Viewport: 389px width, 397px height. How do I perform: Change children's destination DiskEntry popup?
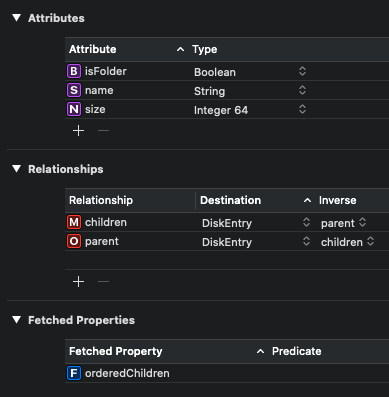(256, 223)
